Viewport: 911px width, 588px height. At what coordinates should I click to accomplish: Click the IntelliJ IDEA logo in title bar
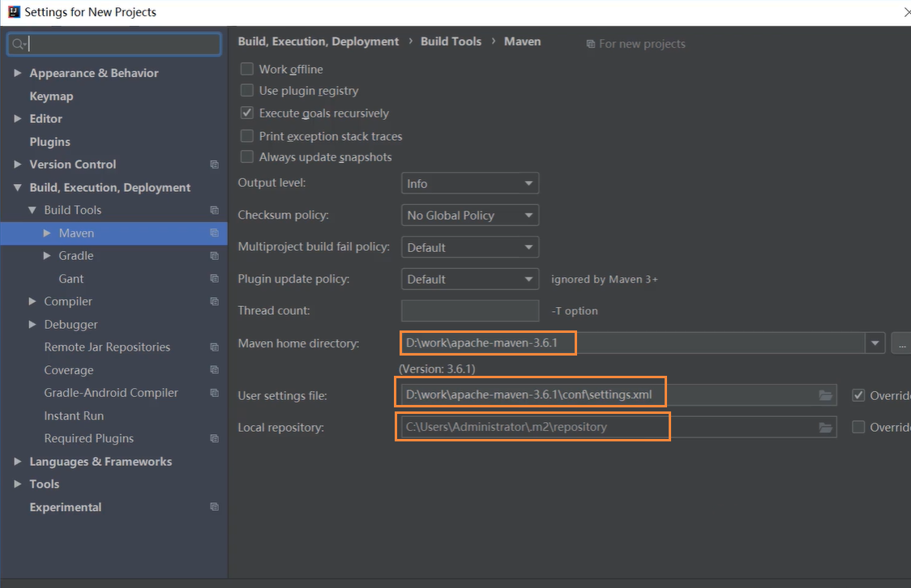14,11
